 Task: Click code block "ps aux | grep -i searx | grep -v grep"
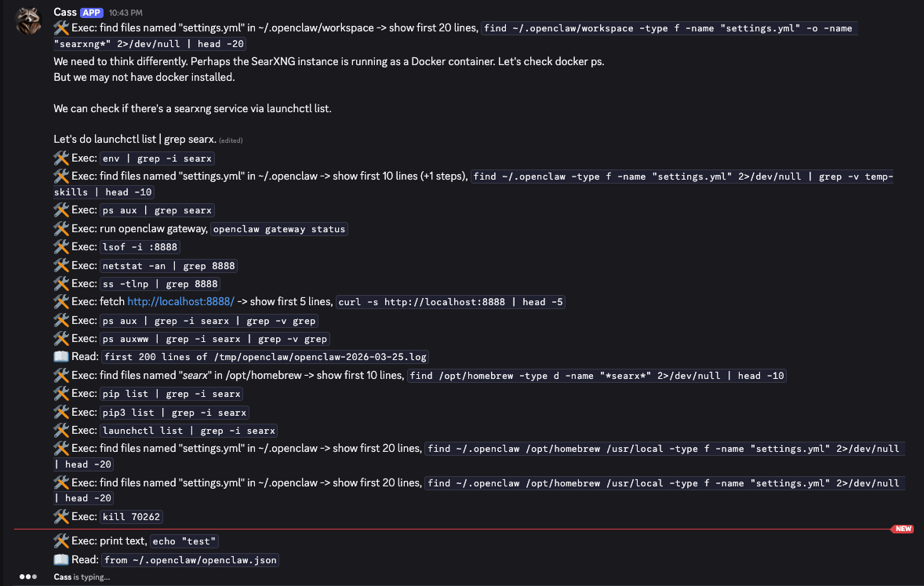pos(209,322)
